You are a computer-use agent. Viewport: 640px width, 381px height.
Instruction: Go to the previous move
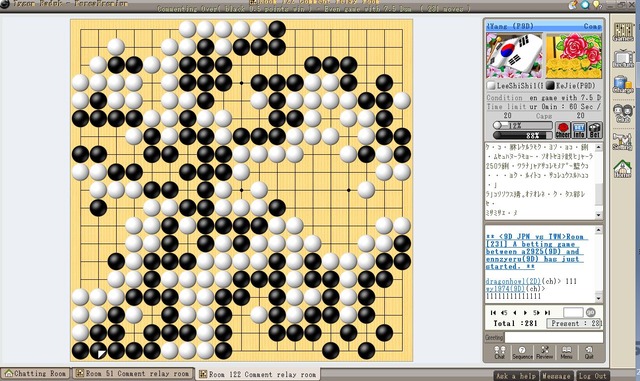(515, 312)
